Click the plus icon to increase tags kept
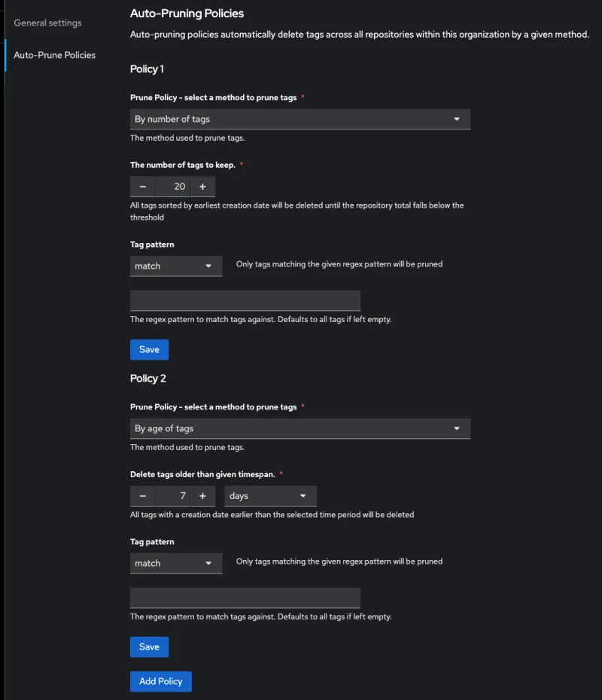 203,186
